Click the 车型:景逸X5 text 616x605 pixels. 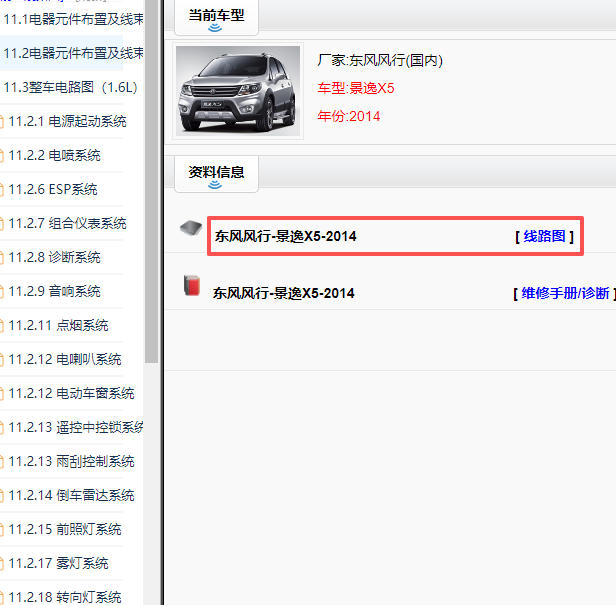coord(356,88)
